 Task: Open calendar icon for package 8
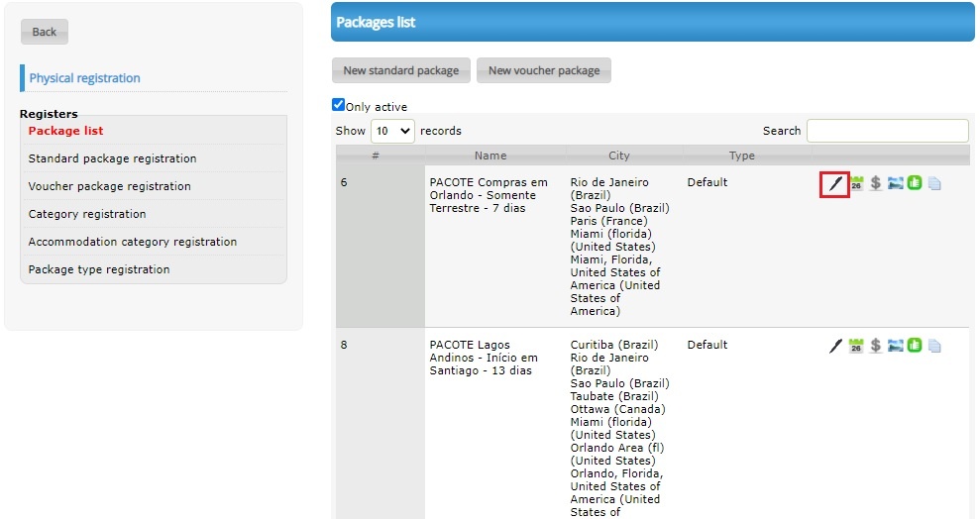856,346
